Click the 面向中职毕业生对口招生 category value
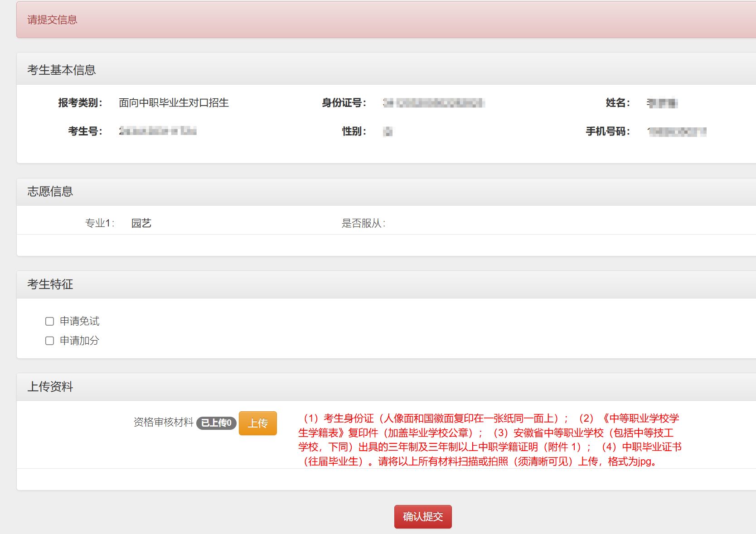 pyautogui.click(x=174, y=103)
